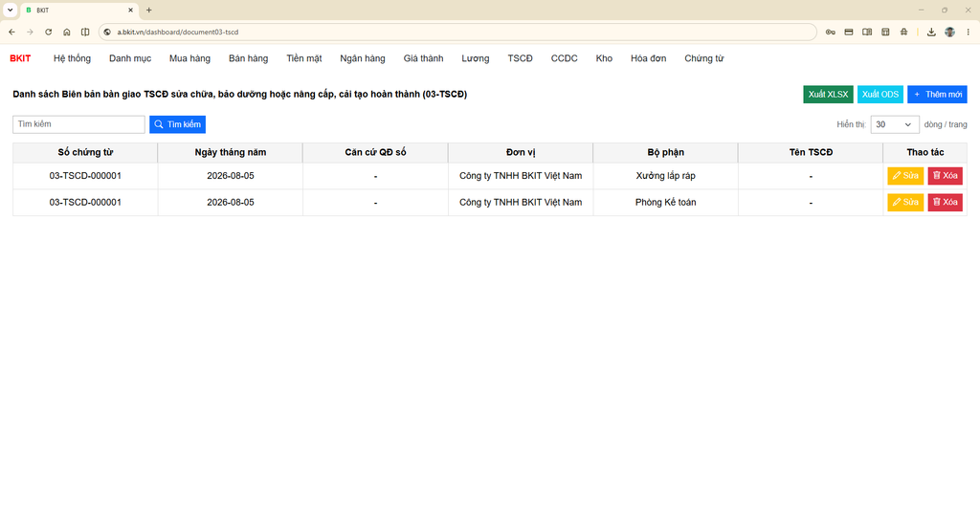Image resolution: width=980 pixels, height=526 pixels.
Task: Open the Mua hàng menu
Action: pyautogui.click(x=190, y=58)
